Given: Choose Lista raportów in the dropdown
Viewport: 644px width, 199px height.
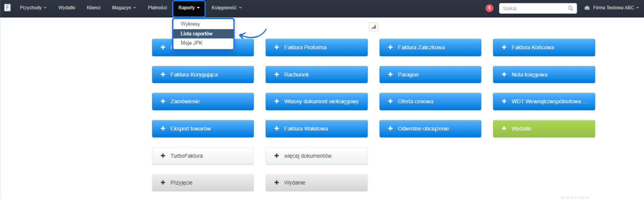Looking at the screenshot, I should coord(203,34).
